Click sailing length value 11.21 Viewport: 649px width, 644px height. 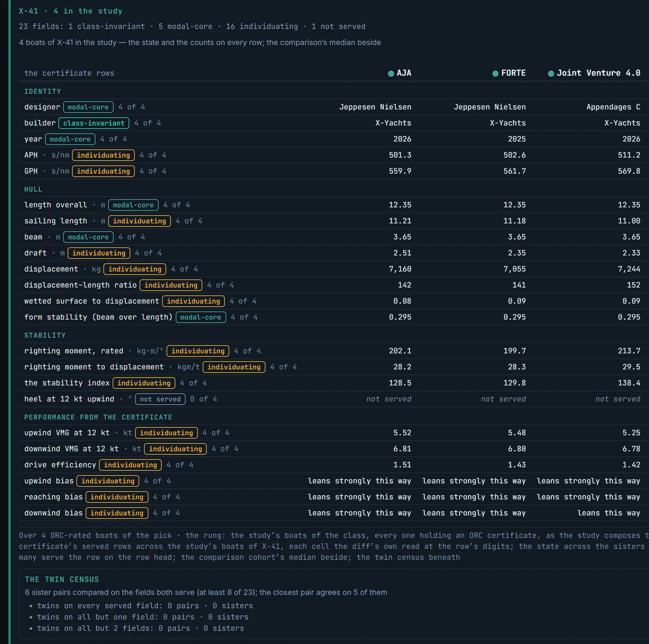(x=400, y=221)
